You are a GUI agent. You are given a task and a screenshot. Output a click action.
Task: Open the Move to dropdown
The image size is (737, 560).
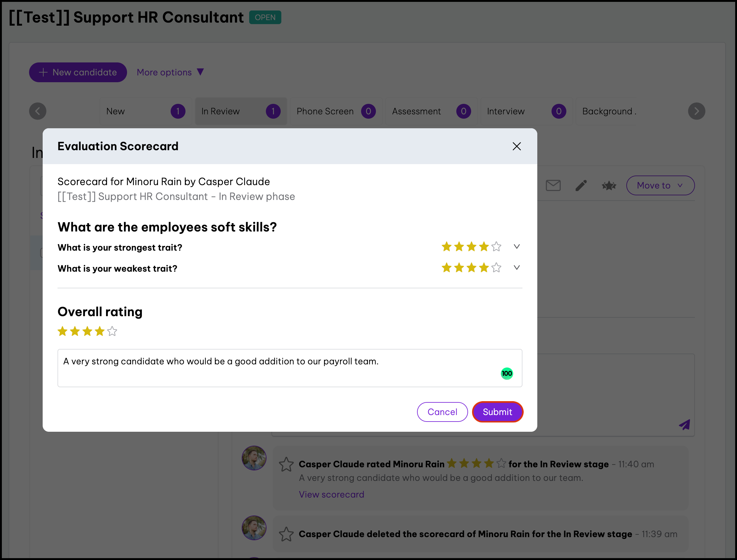[660, 185]
